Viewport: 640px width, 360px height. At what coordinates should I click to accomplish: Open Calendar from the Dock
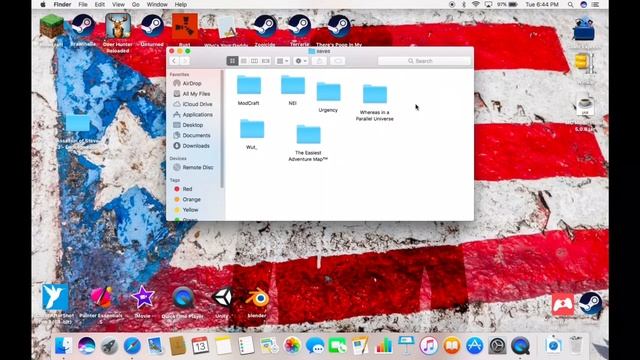pyautogui.click(x=200, y=346)
